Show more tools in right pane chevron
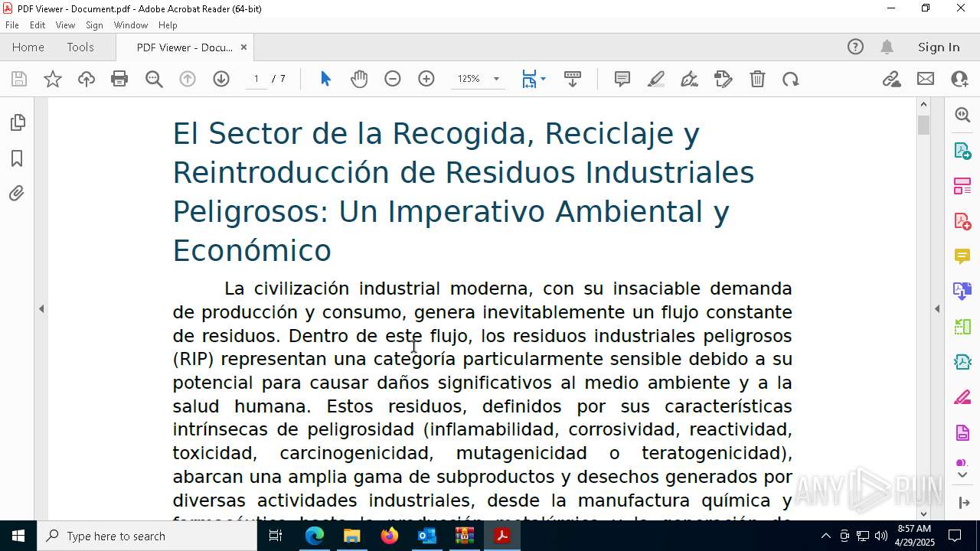 pyautogui.click(x=962, y=475)
